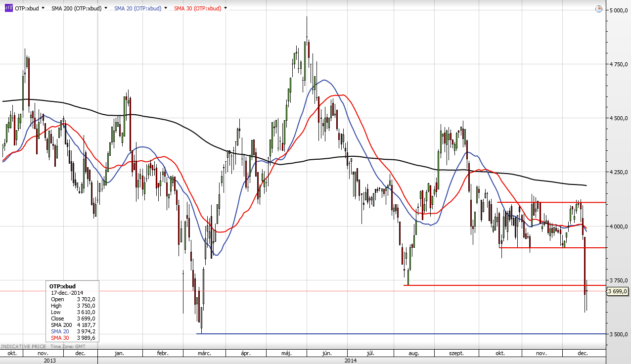Click the 17-dec.-2014 date in data box
Viewport: 631px width, 364px height.
pos(67,292)
